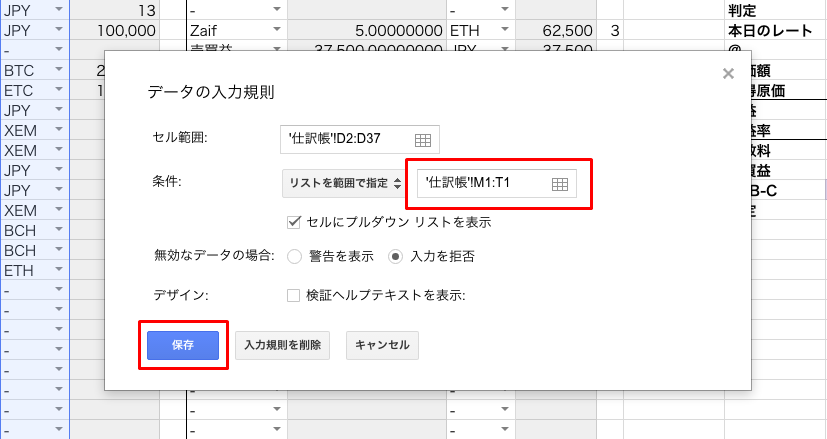Viewport: 827px width, 439px height.
Task: Select the cell containing 100,000
Action: point(114,31)
